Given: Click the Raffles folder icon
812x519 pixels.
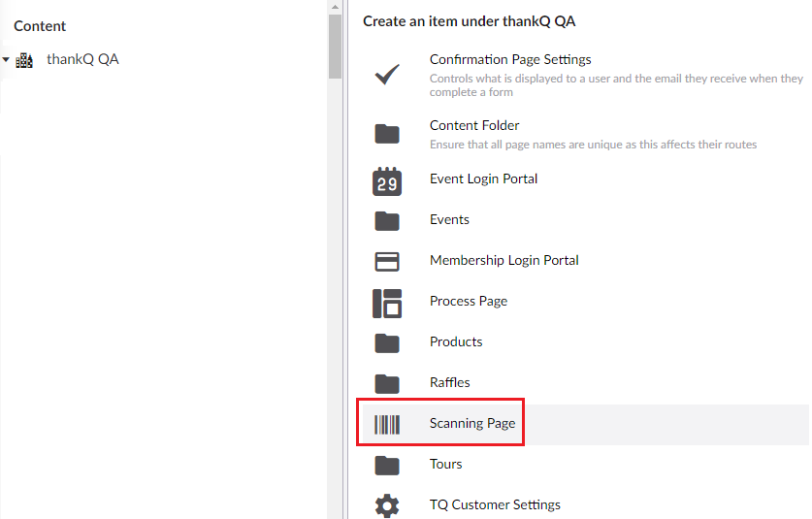Looking at the screenshot, I should click(387, 383).
